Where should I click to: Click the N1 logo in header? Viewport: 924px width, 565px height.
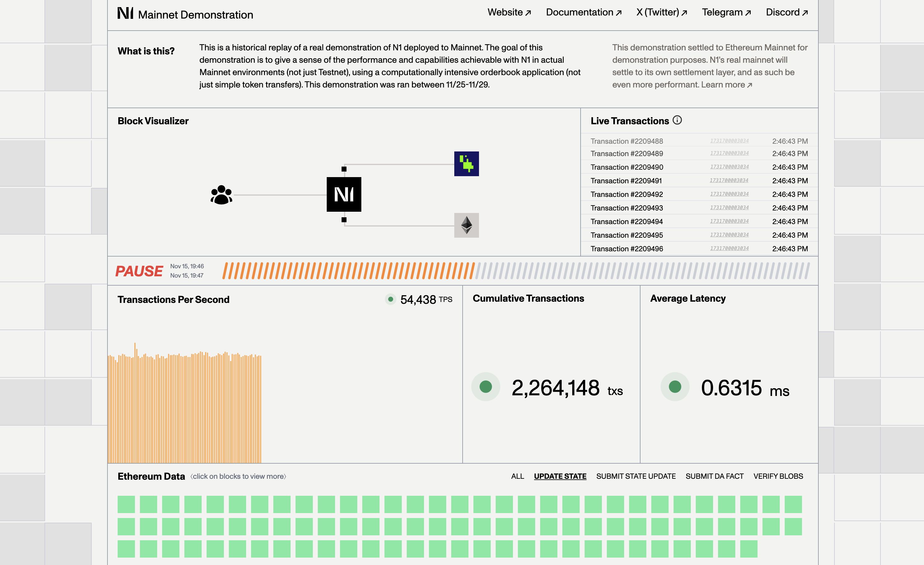pos(125,13)
